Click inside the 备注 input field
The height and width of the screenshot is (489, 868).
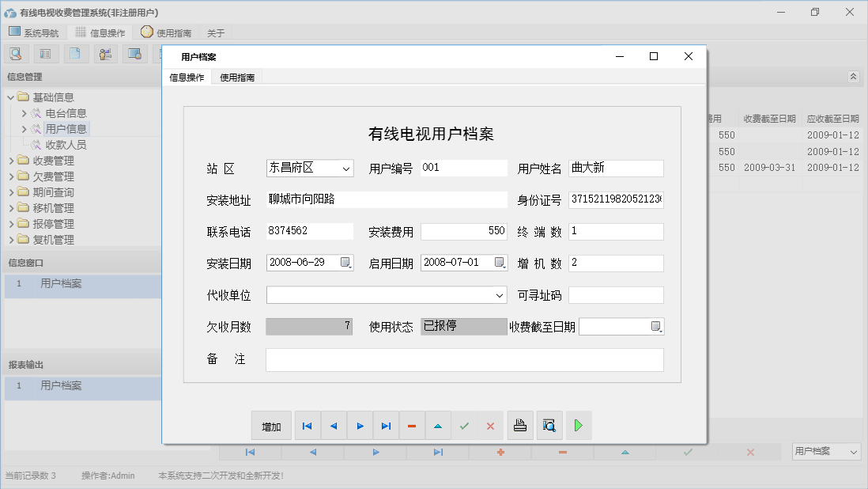[x=464, y=360]
